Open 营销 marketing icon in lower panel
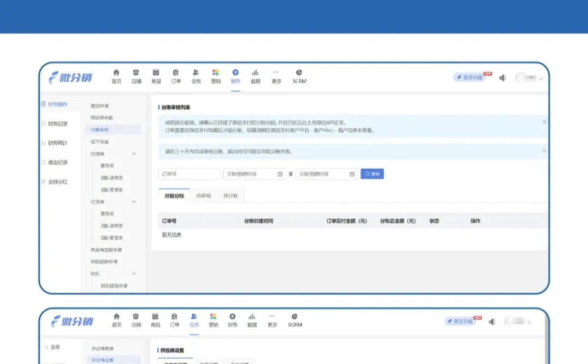This screenshot has width=588, height=364. (213, 316)
